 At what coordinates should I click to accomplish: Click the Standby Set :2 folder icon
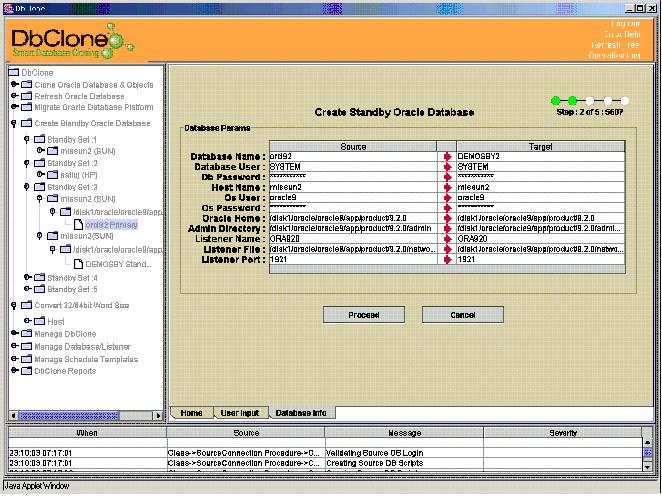pos(39,163)
